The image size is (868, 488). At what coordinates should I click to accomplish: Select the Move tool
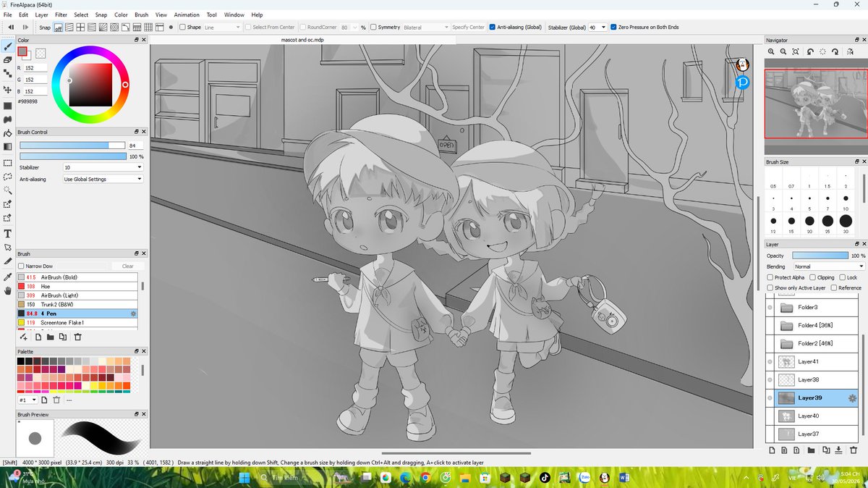click(x=7, y=90)
